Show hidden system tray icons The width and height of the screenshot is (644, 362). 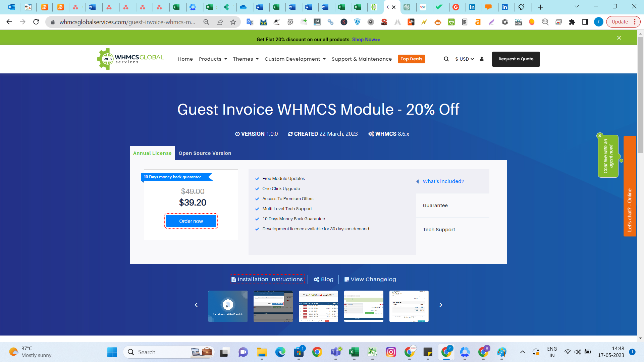(522, 352)
